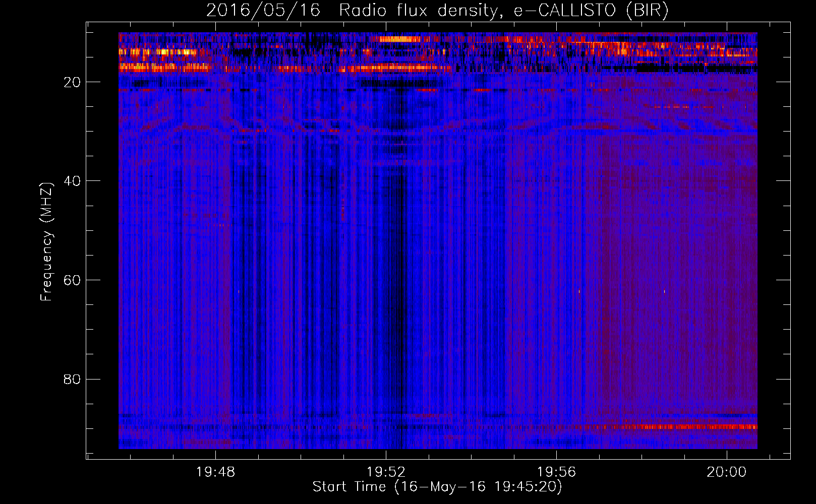Click the '80' frequency tick label
Viewport: 816px width, 504px height.
[x=73, y=379]
